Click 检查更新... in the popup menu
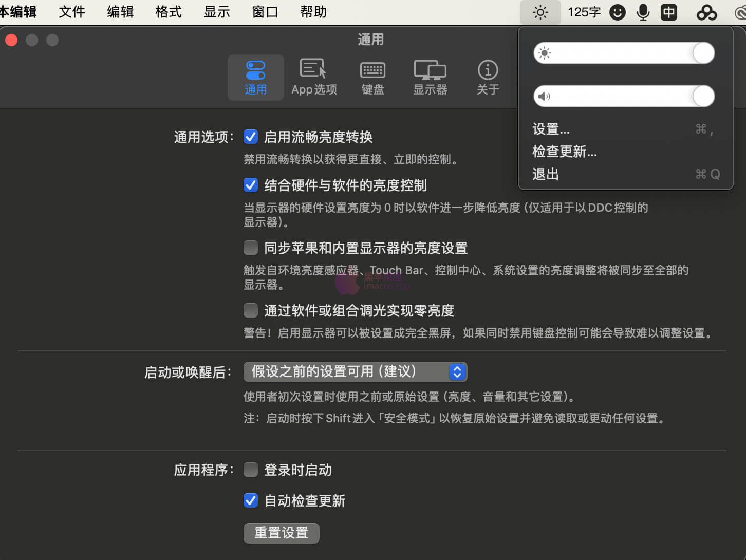Screen dimensions: 746x560 [x=564, y=152]
